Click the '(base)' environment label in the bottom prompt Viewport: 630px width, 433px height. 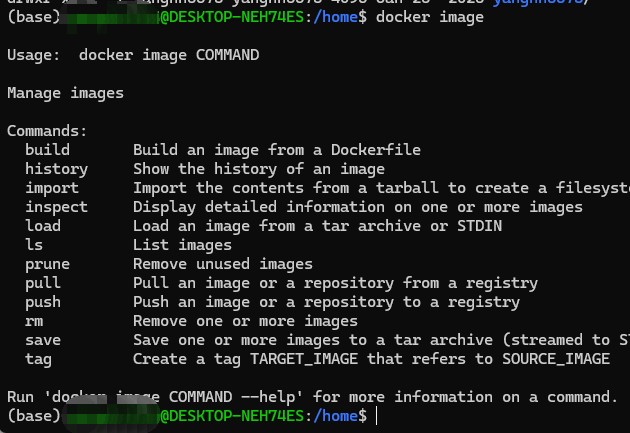(34, 416)
